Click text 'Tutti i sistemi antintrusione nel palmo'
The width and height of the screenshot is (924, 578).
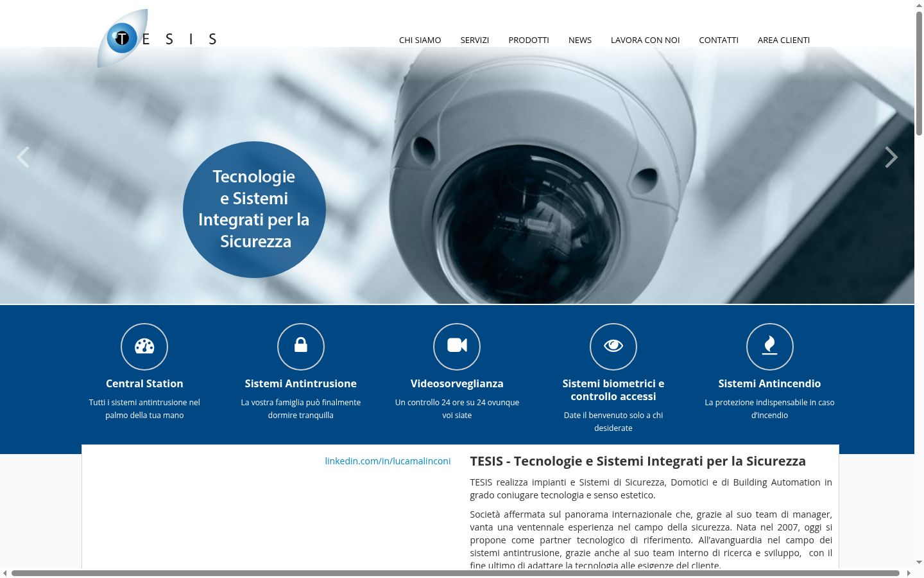click(144, 408)
